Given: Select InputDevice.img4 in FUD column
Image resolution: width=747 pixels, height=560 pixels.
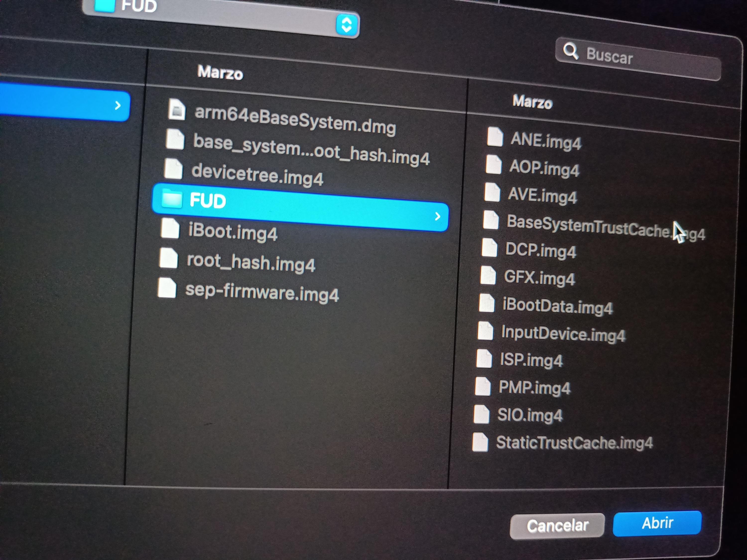Looking at the screenshot, I should coord(552,333).
